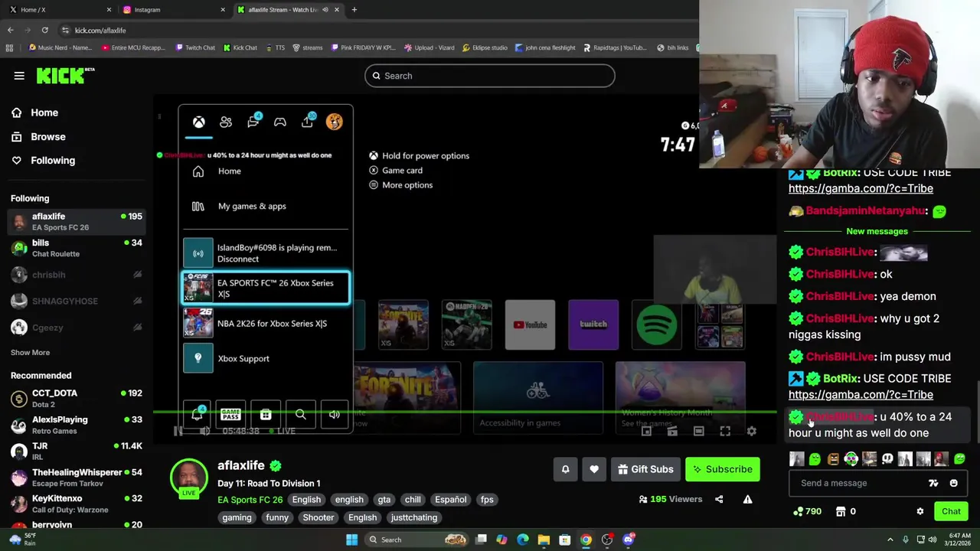Open a new browser tab
Screen dimensions: 980x551
click(354, 10)
